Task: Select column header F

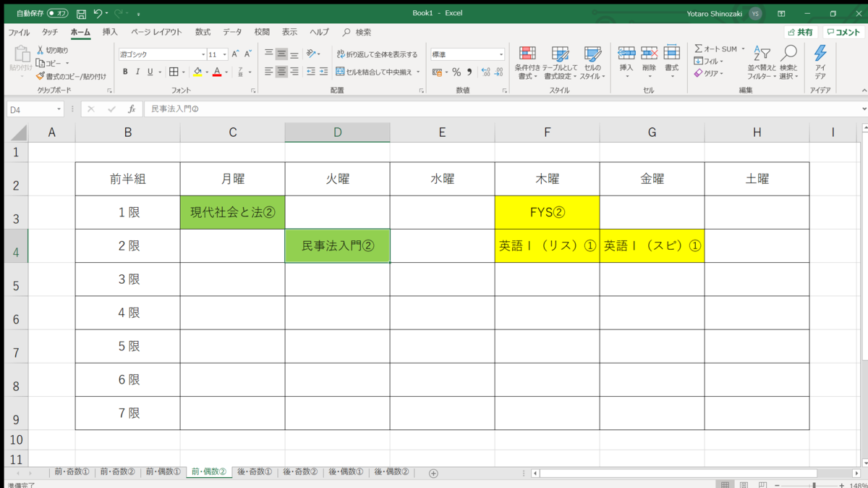Action: (x=547, y=132)
